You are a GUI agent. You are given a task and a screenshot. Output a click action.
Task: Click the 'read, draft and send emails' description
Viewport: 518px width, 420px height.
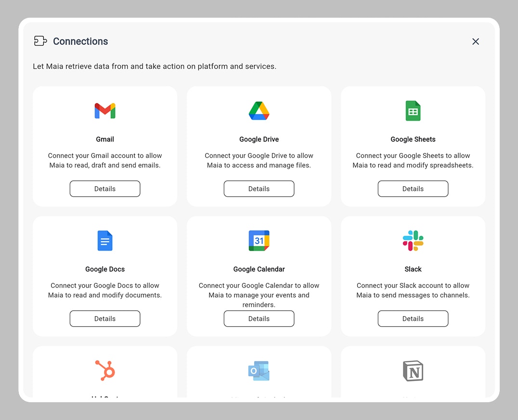click(x=105, y=161)
